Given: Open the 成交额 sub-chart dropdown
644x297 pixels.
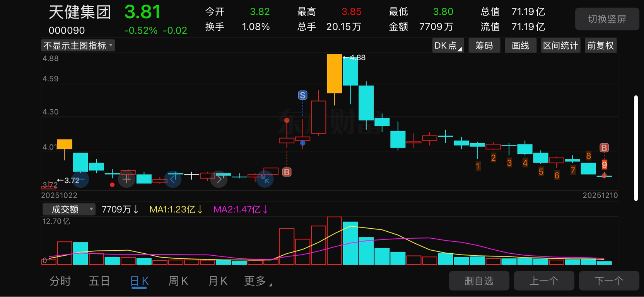Looking at the screenshot, I should click(69, 209).
